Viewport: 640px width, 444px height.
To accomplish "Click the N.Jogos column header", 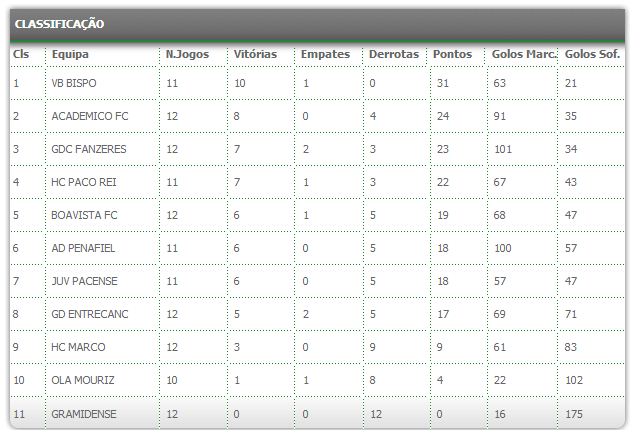I will (187, 54).
